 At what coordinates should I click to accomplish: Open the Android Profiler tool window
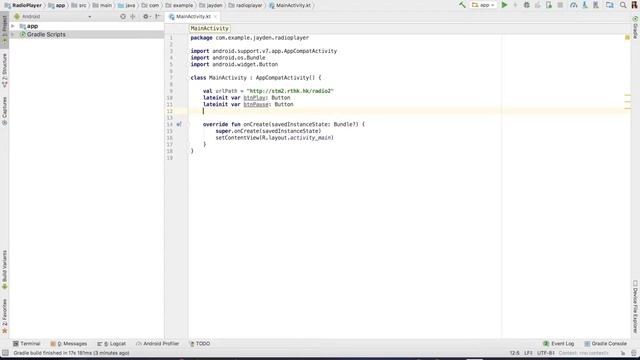coord(158,344)
